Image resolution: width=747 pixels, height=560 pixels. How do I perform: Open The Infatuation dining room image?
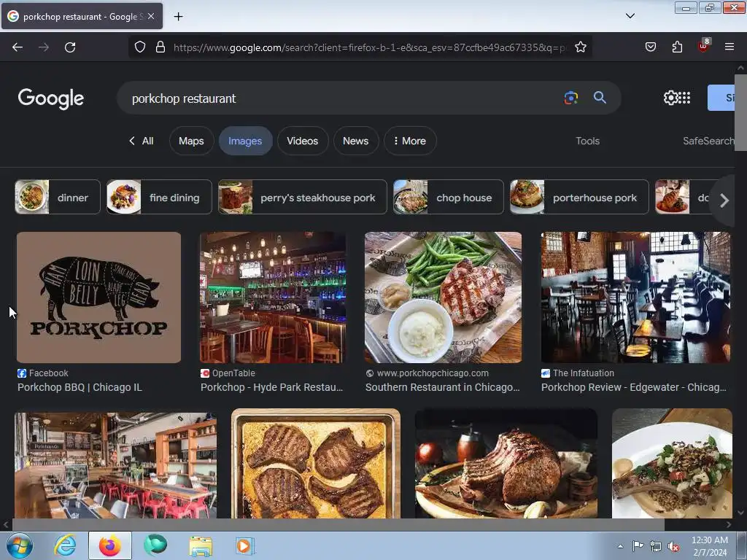point(635,297)
